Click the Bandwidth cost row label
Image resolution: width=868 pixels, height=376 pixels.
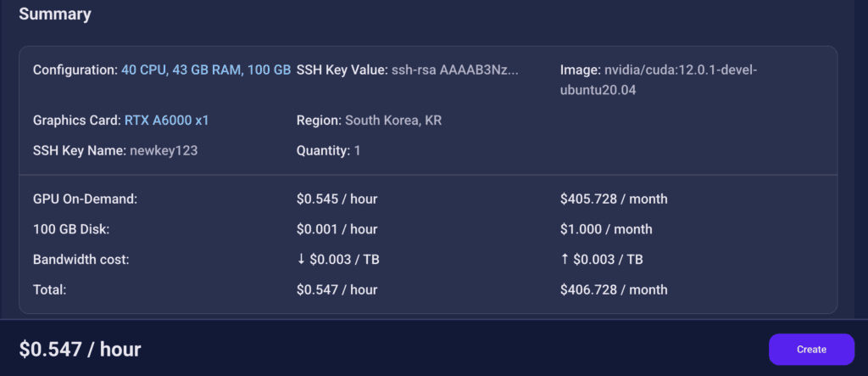pos(81,260)
